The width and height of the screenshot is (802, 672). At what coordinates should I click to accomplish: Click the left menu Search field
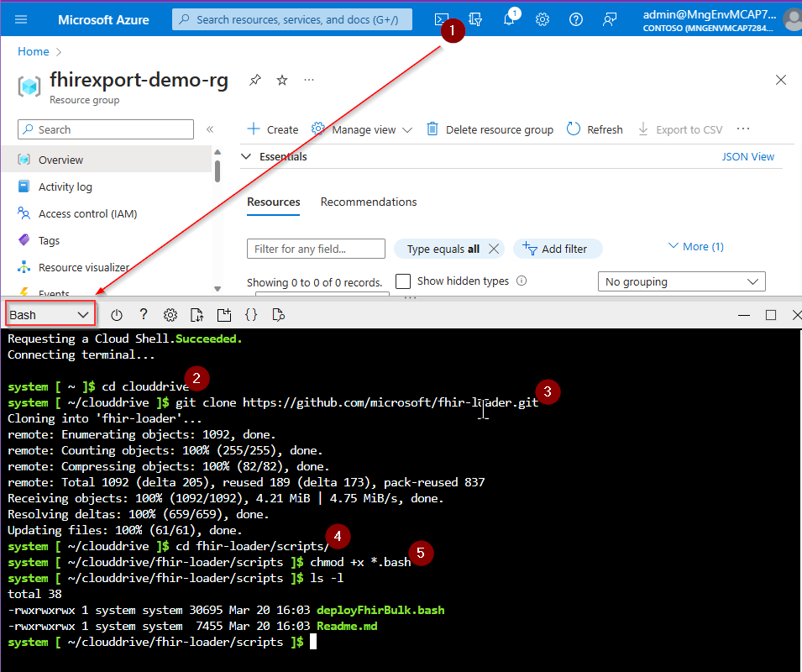point(105,129)
